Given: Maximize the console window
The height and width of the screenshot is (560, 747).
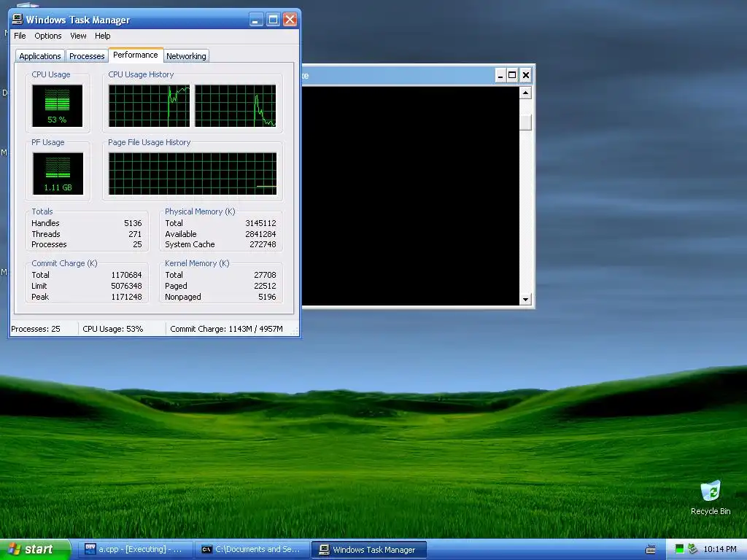Looking at the screenshot, I should 512,75.
